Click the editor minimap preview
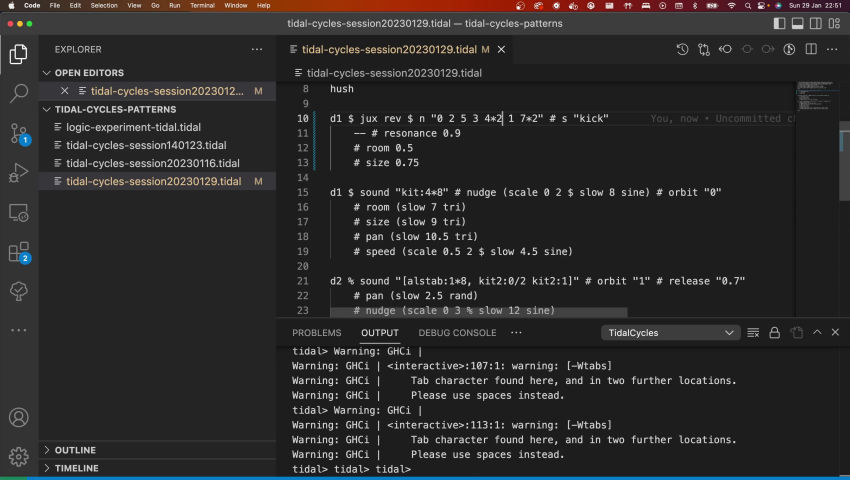Viewport: 850px width, 480px height. point(817,98)
